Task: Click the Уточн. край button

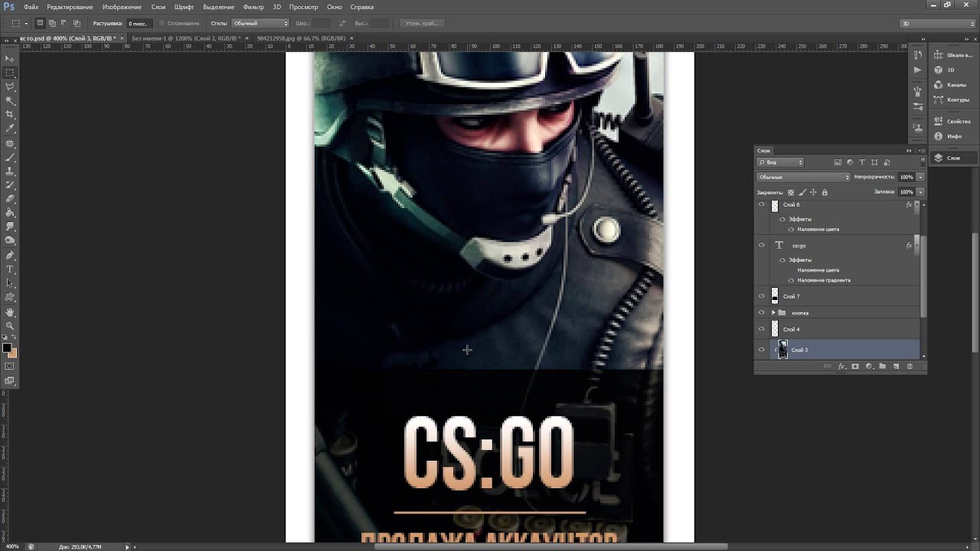Action: tap(422, 23)
